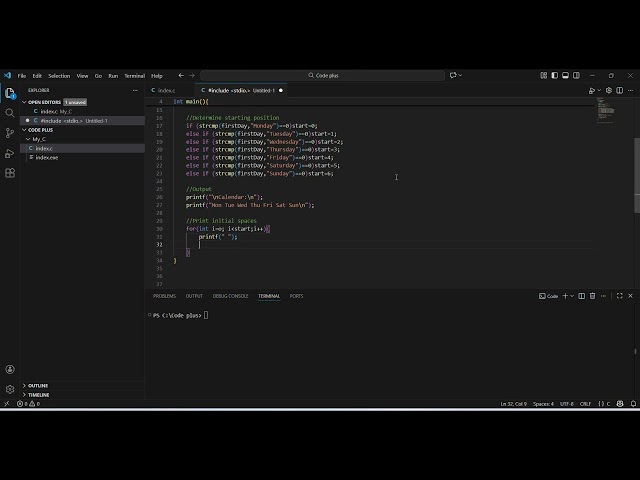Switch to the Debug Console tab
Image resolution: width=640 pixels, height=480 pixels.
point(230,296)
